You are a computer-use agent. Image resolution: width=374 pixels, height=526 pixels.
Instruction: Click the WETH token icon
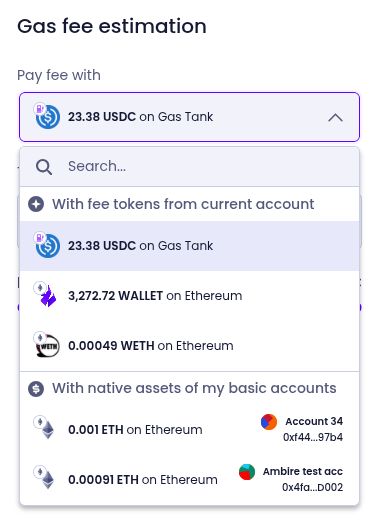click(48, 346)
